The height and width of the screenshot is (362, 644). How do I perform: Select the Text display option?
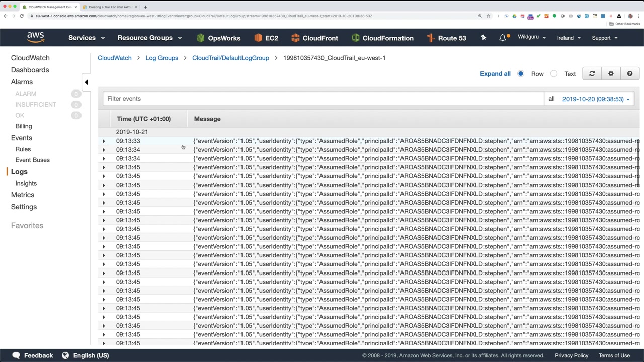(x=554, y=74)
